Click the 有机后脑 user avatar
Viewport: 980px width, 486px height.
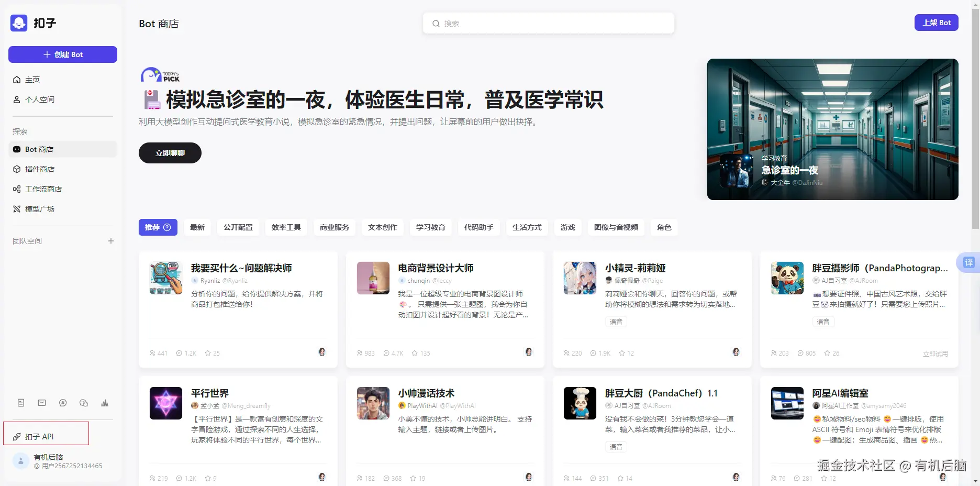tap(21, 461)
